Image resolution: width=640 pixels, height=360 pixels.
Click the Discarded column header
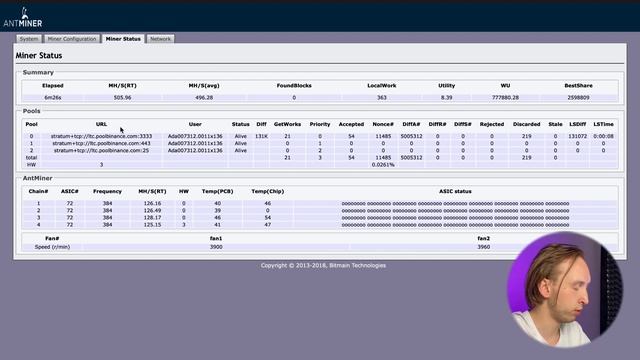click(x=527, y=124)
